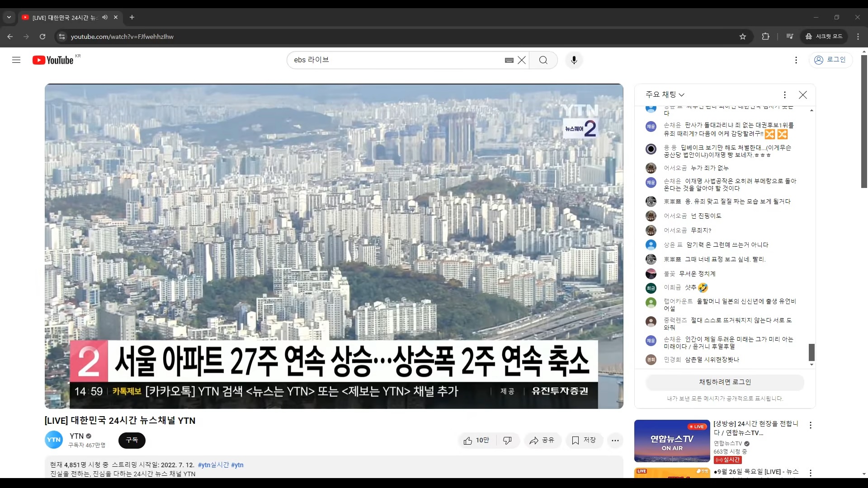Click the #ytn hashtag link

(x=237, y=465)
